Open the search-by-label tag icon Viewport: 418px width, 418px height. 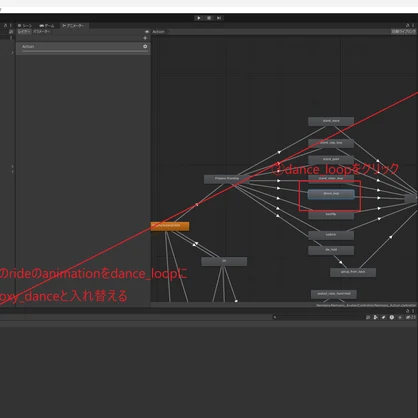pos(384,317)
